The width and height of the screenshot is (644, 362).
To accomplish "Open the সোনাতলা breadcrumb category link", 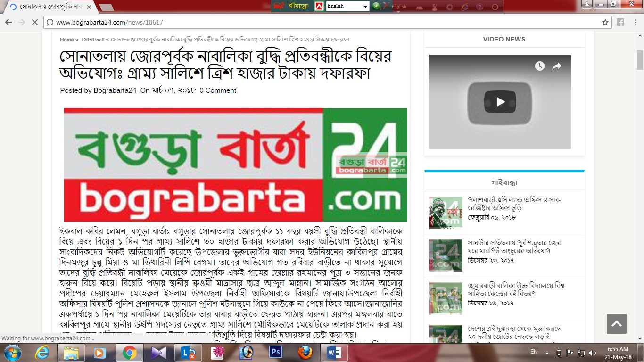I will [x=93, y=40].
